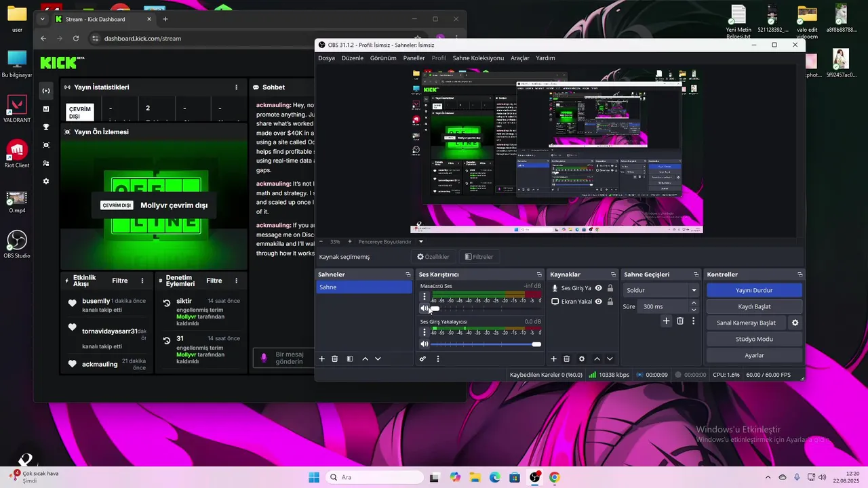This screenshot has height=488, width=868.
Task: Open Etkinlik Akışı Filtre in Kick
Action: pos(120,281)
